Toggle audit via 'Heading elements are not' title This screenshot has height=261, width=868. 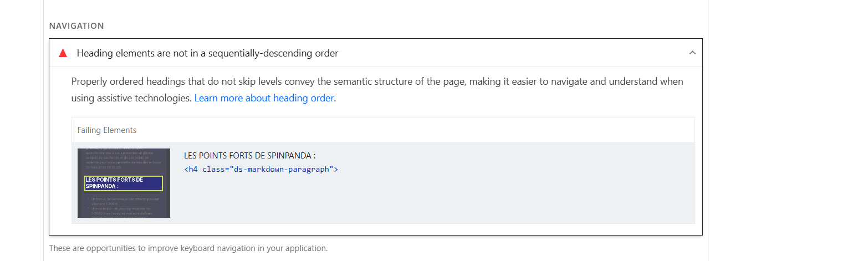207,53
